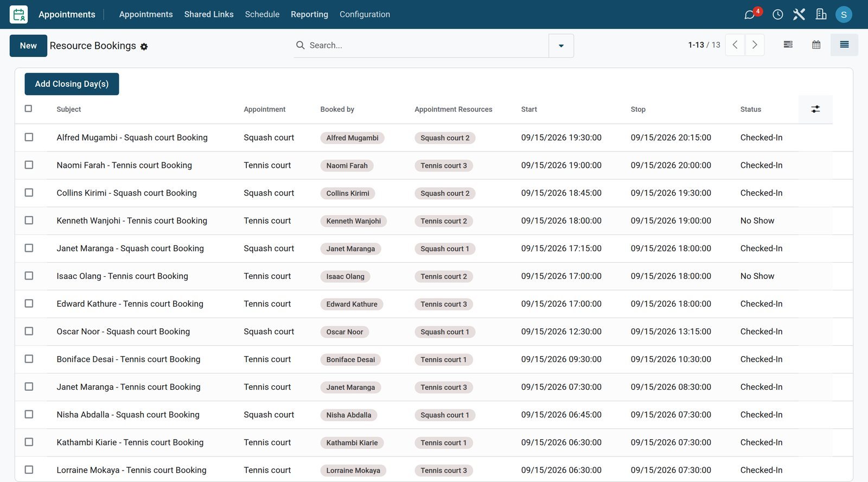Open the developer tools wrench icon
The width and height of the screenshot is (868, 482).
pyautogui.click(x=799, y=15)
